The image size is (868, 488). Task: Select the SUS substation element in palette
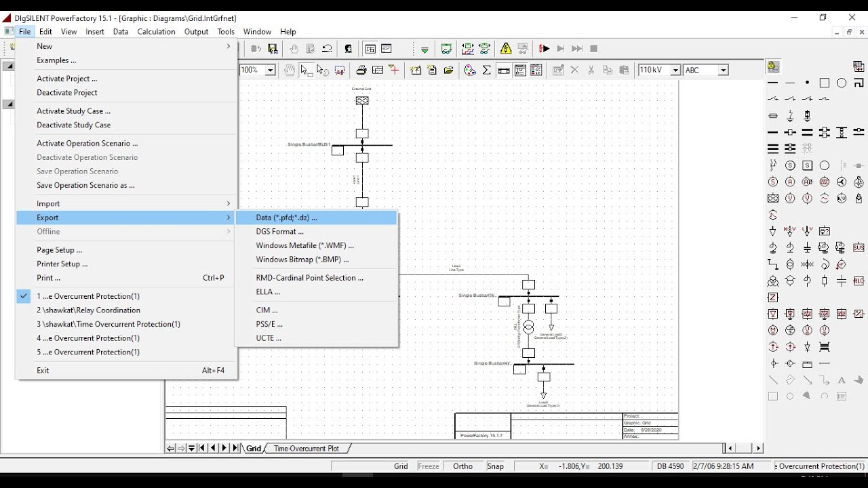(x=859, y=248)
